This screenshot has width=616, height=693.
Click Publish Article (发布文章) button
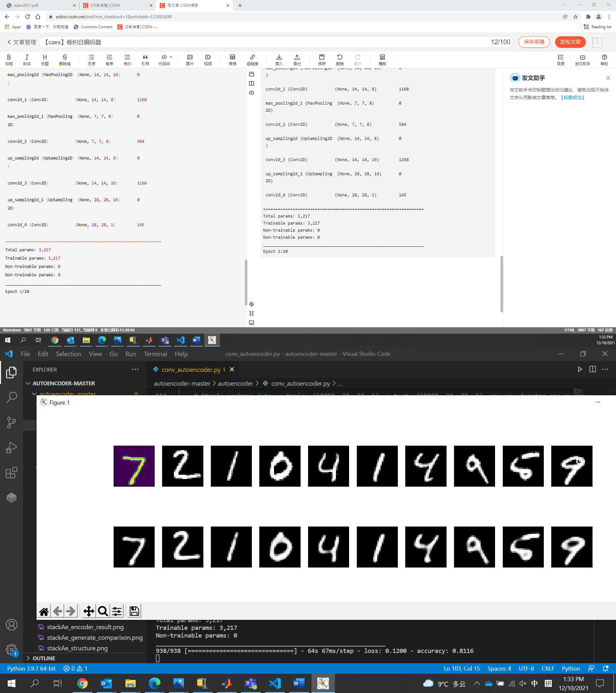(x=570, y=42)
